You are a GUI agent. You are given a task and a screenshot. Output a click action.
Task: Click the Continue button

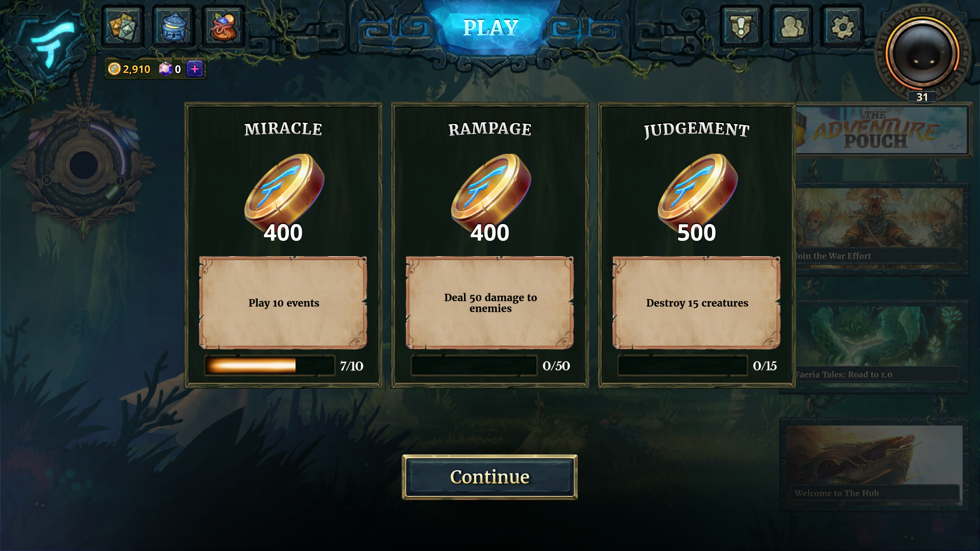(x=489, y=477)
